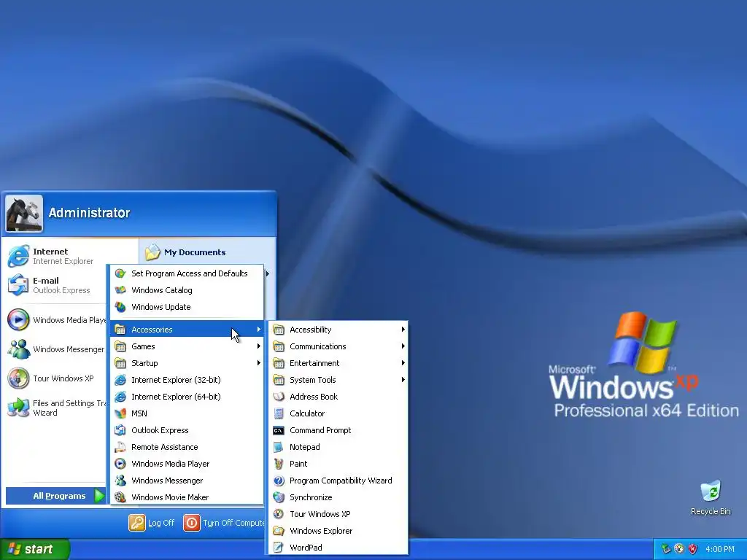747x560 pixels.
Task: Click All Programs green arrow
Action: coord(99,496)
